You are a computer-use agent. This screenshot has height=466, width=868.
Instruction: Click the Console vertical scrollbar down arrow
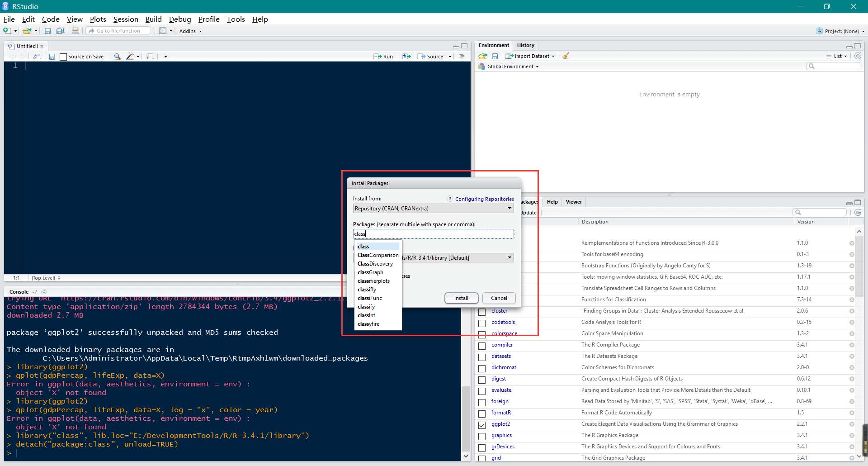(x=466, y=456)
